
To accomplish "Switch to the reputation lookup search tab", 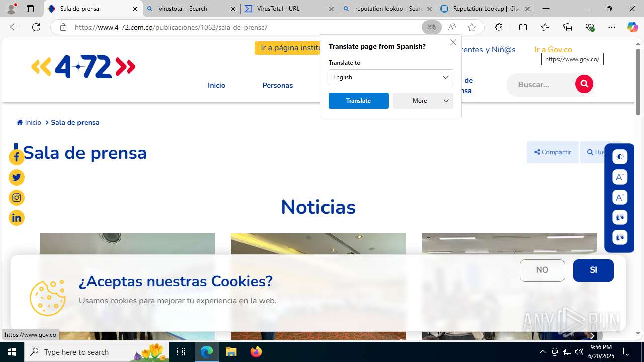I will (x=386, y=9).
